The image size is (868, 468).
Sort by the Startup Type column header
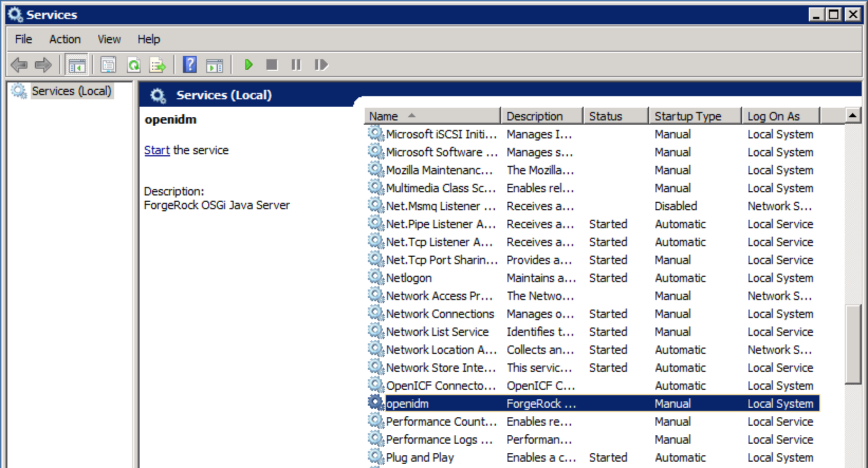pyautogui.click(x=695, y=116)
